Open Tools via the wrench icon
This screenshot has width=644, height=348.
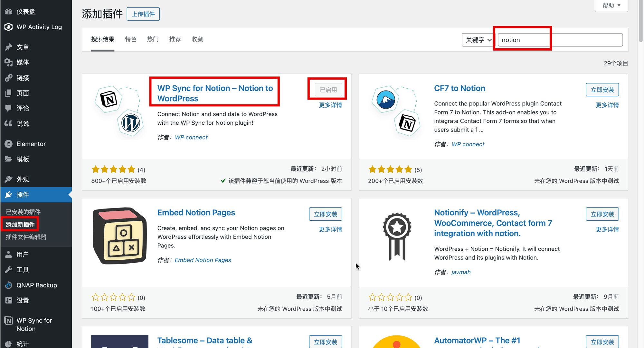(9, 270)
